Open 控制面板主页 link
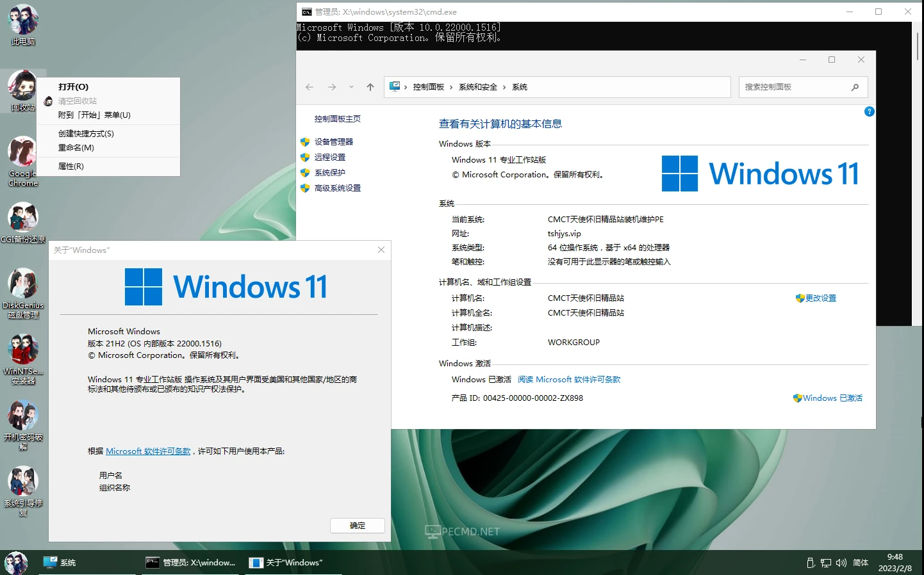Image resolution: width=924 pixels, height=575 pixels. tap(338, 119)
